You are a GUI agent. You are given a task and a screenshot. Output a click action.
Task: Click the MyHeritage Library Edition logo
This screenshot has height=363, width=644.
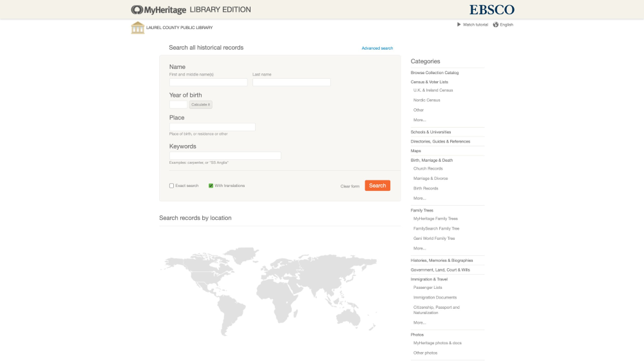pyautogui.click(x=191, y=10)
